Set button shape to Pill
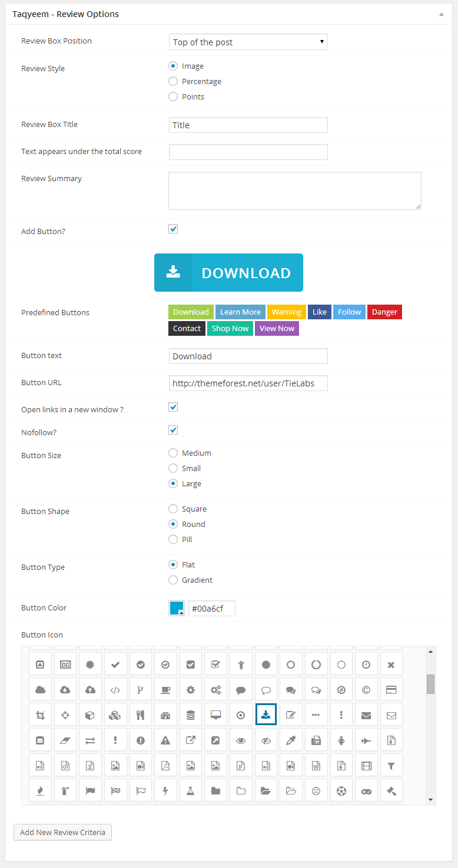458x868 pixels. tap(173, 539)
